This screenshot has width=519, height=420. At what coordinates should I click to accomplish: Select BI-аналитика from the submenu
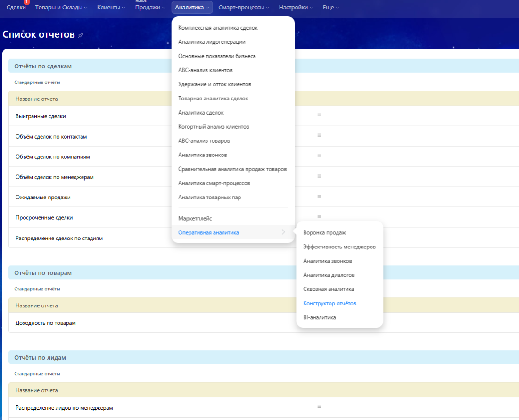tap(320, 317)
